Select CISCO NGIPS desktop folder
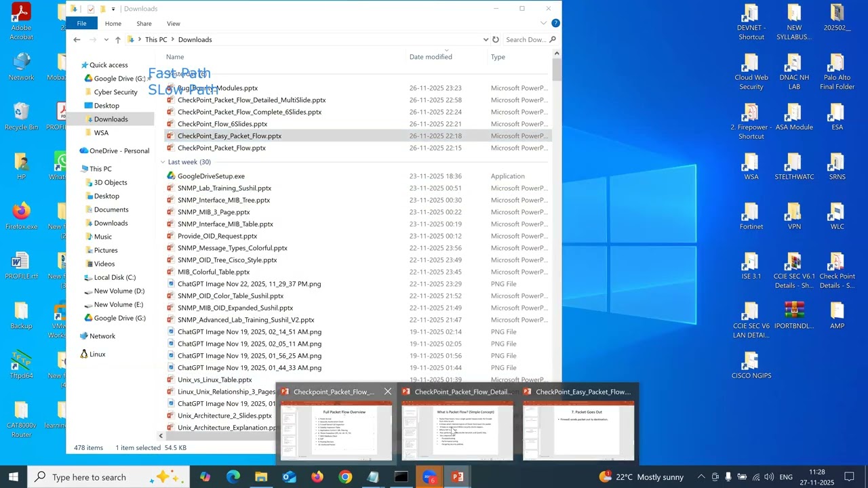This screenshot has height=488, width=868. (751, 365)
